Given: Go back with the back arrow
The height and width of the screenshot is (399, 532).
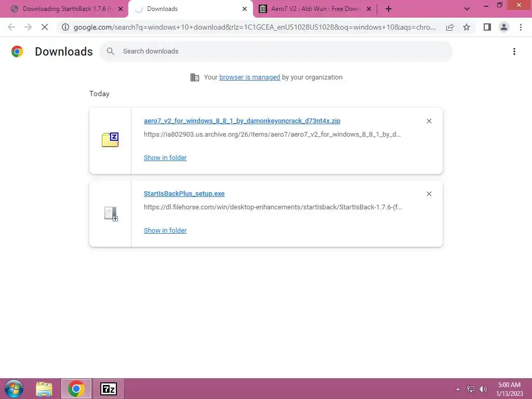Looking at the screenshot, I should (x=11, y=27).
